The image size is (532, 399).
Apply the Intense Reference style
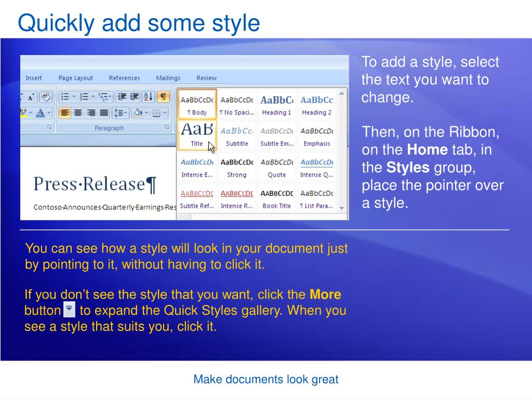pyautogui.click(x=237, y=199)
